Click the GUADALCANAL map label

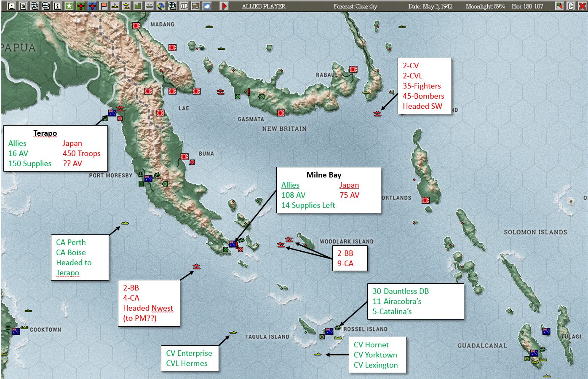(x=482, y=346)
